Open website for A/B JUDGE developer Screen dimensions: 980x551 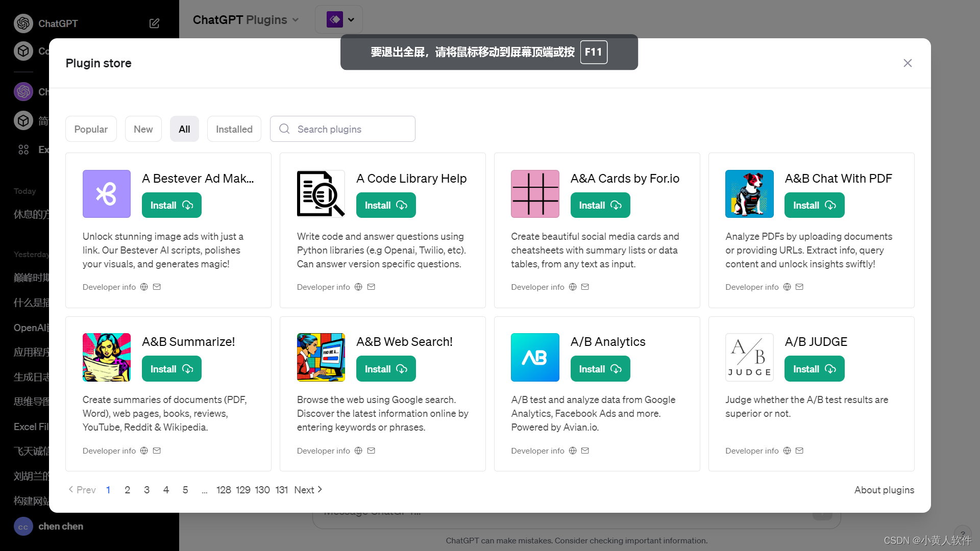coord(787,450)
